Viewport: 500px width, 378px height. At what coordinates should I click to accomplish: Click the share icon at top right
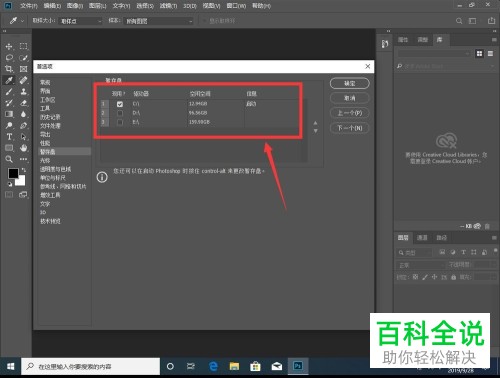491,21
